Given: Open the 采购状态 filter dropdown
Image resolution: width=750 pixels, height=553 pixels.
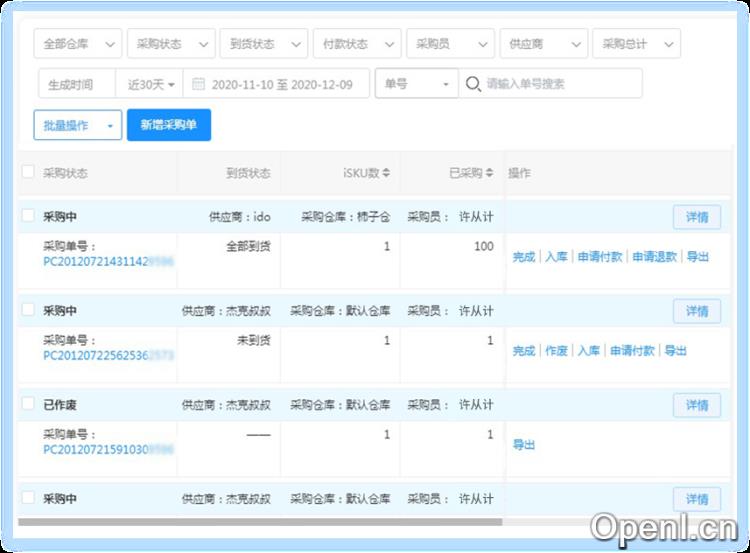Looking at the screenshot, I should tap(171, 44).
